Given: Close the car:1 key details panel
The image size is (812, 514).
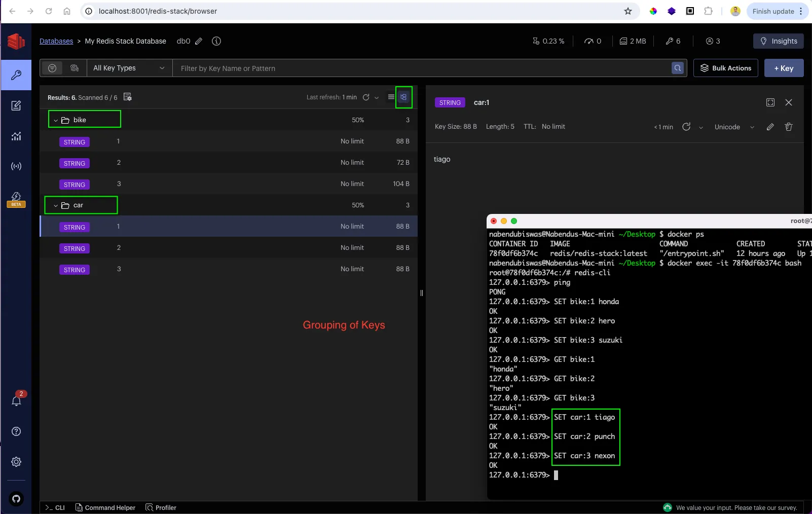Looking at the screenshot, I should click(x=789, y=102).
